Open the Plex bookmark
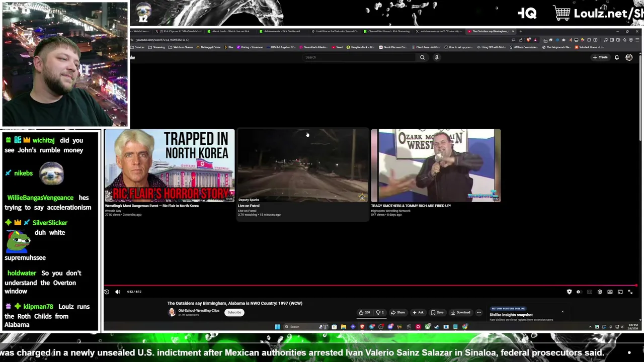The height and width of the screenshot is (362, 644). [x=229, y=47]
